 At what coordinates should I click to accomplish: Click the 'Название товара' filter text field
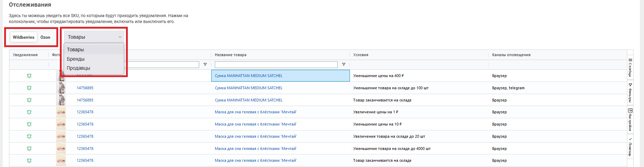click(276, 64)
